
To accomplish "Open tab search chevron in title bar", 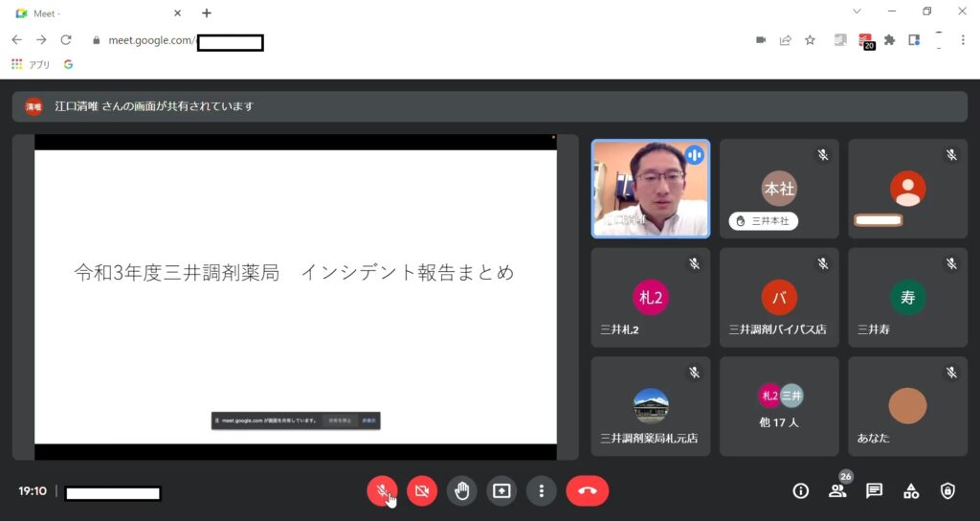I will (857, 11).
